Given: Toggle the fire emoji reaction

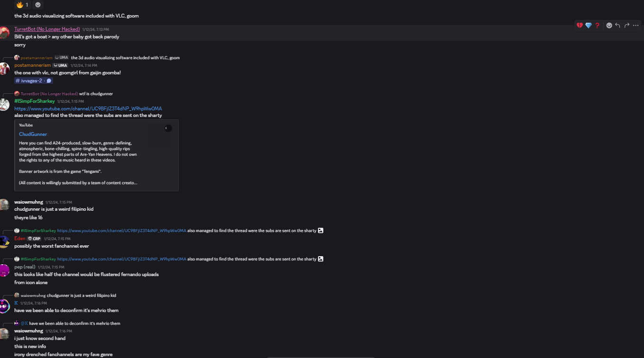Looking at the screenshot, I should coord(22,5).
